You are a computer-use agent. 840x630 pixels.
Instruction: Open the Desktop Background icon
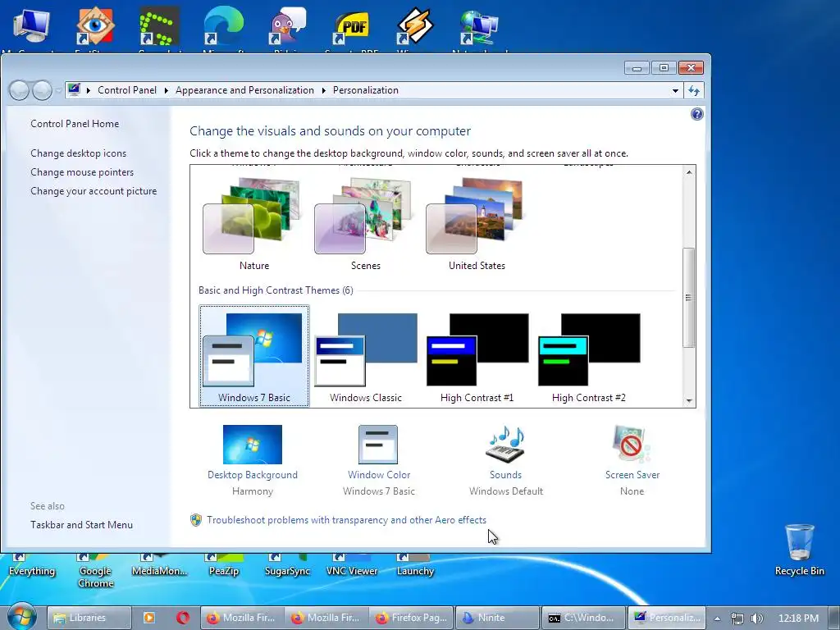[253, 445]
